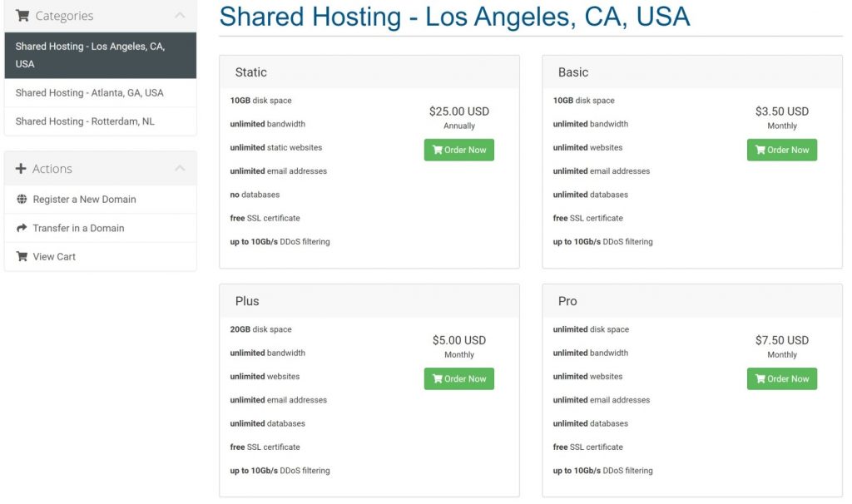Image resolution: width=852 pixels, height=504 pixels.
Task: Click cart icon on Pro plan Order Now
Action: pyautogui.click(x=760, y=378)
